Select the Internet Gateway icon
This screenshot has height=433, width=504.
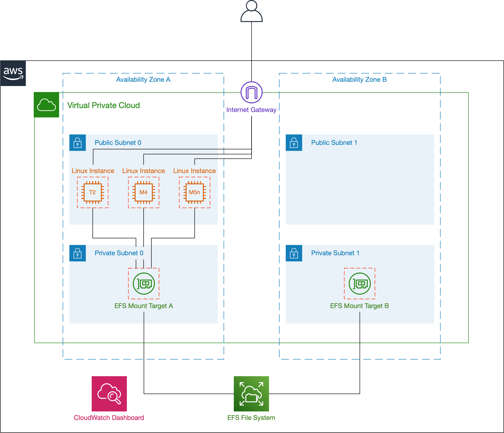pyautogui.click(x=252, y=92)
